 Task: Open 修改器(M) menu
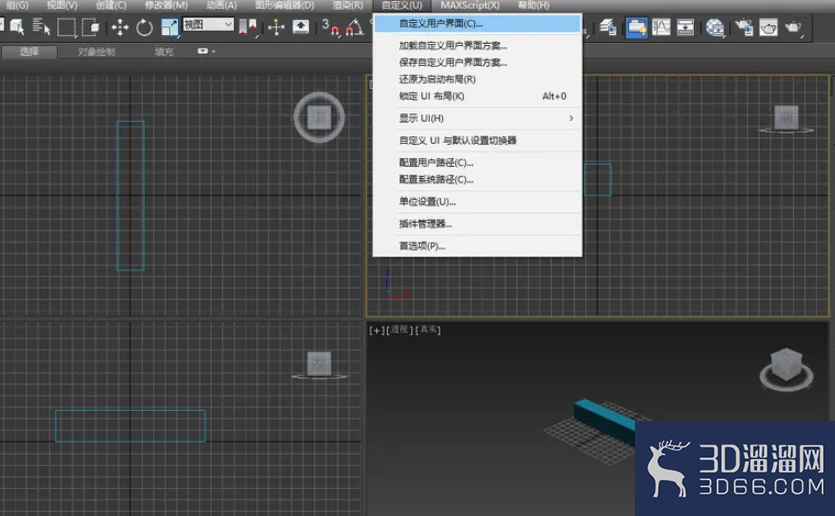click(166, 5)
